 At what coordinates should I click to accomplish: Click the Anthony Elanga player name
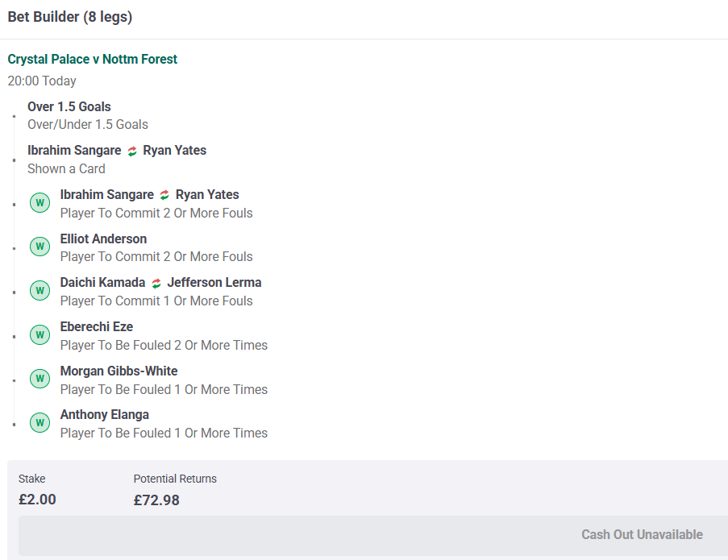click(x=105, y=415)
